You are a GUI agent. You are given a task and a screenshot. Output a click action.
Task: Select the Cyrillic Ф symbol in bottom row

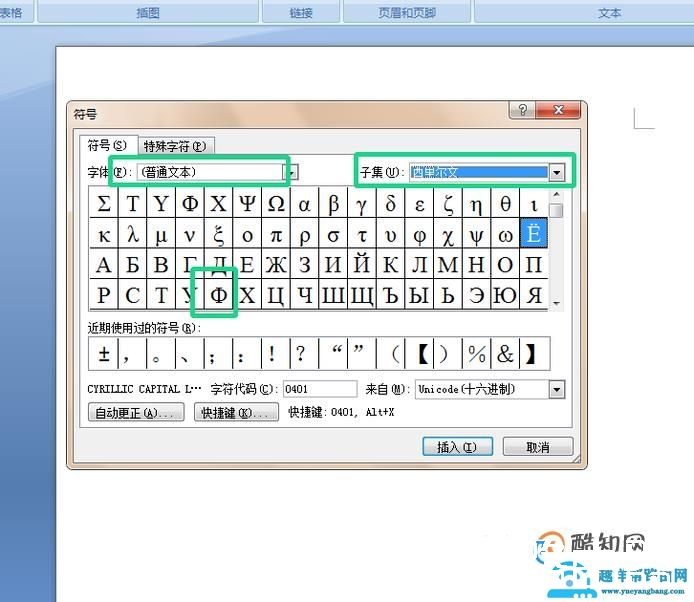click(x=219, y=294)
